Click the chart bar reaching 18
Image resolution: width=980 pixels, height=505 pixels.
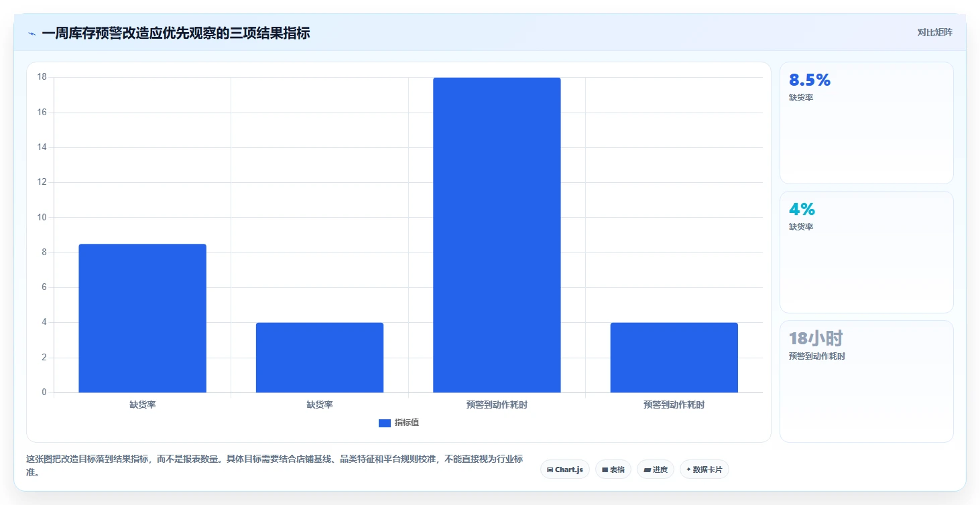tap(497, 235)
